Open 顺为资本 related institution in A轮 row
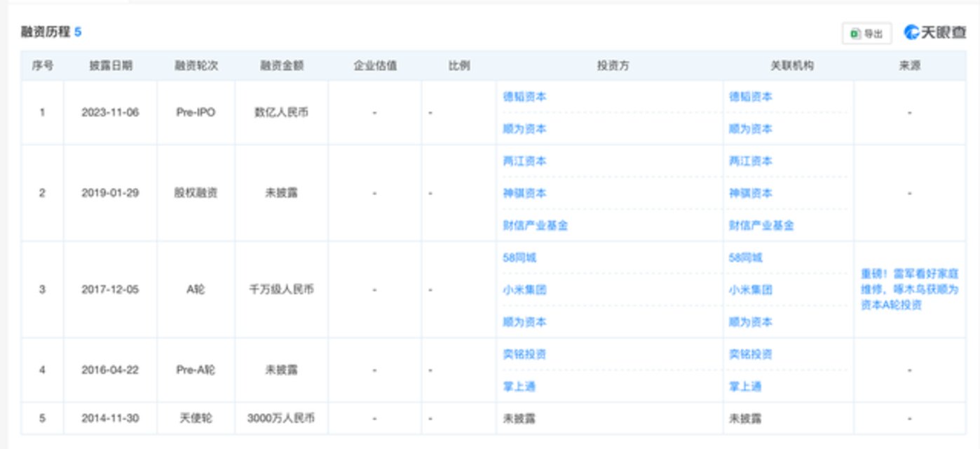Screen dimensions: 980x449 pos(750,322)
